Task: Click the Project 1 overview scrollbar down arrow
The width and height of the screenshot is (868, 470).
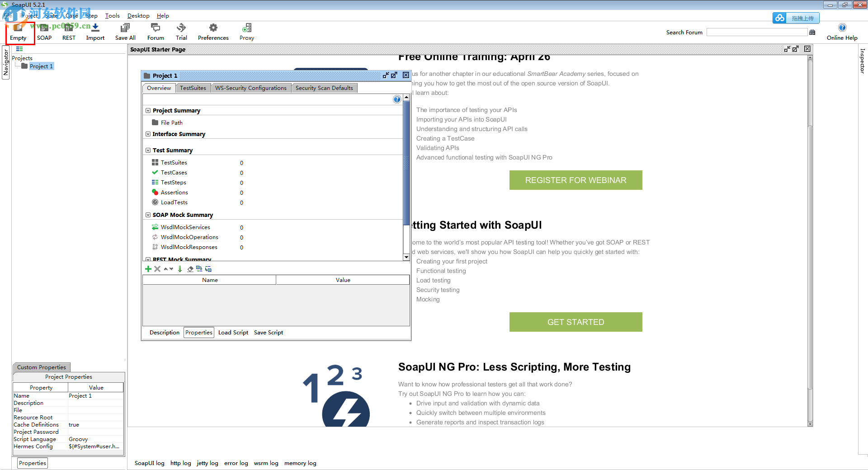Action: [x=406, y=257]
